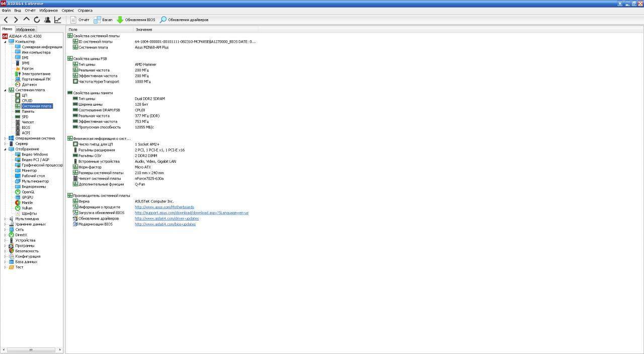Viewport: 644px width, 354px height.
Task: Click the Vulkan icon in the tree
Action: tap(18, 208)
